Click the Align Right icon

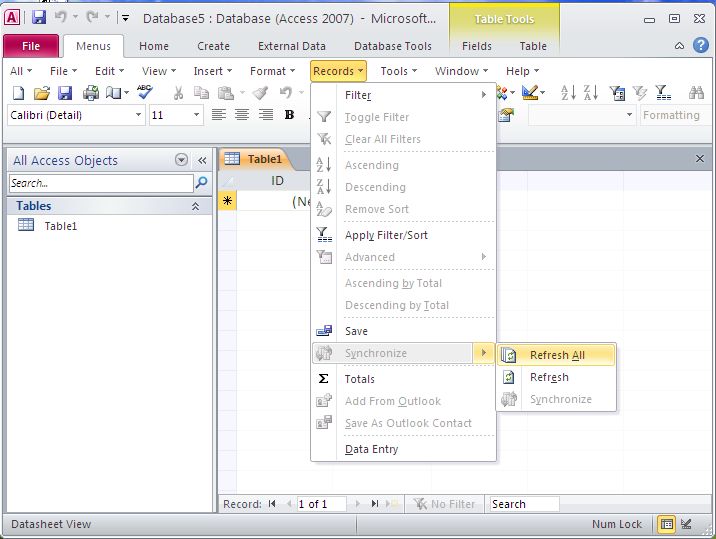(266, 115)
